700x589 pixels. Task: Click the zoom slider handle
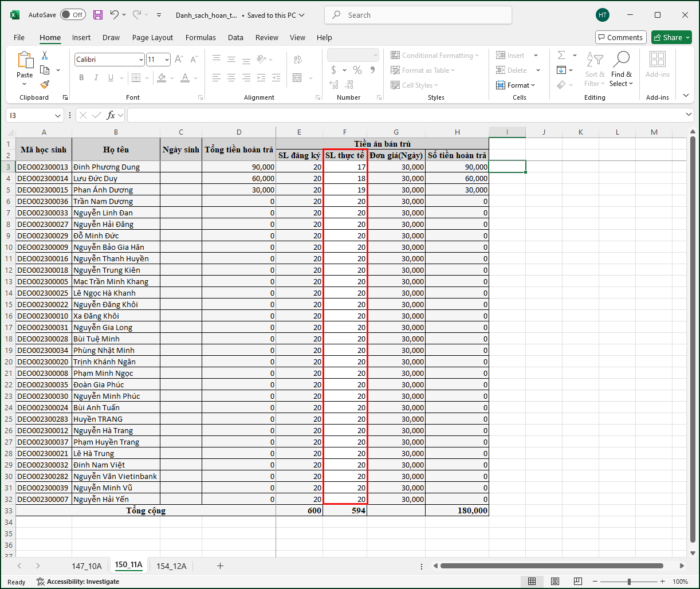[x=629, y=582]
